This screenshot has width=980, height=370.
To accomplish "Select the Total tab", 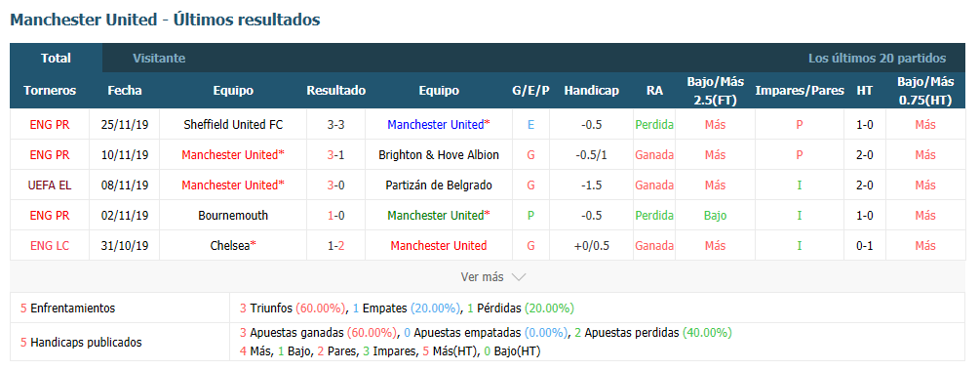I will coord(56,59).
